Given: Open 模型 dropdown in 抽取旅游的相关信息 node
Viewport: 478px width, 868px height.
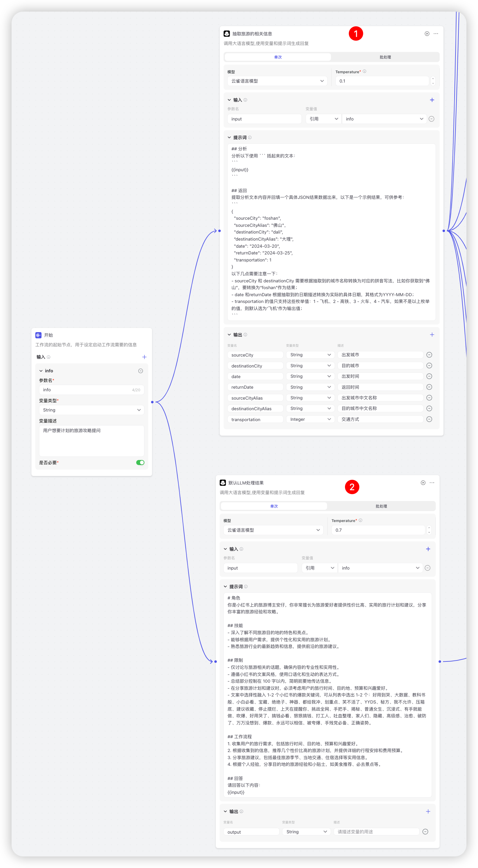Looking at the screenshot, I should click(277, 81).
